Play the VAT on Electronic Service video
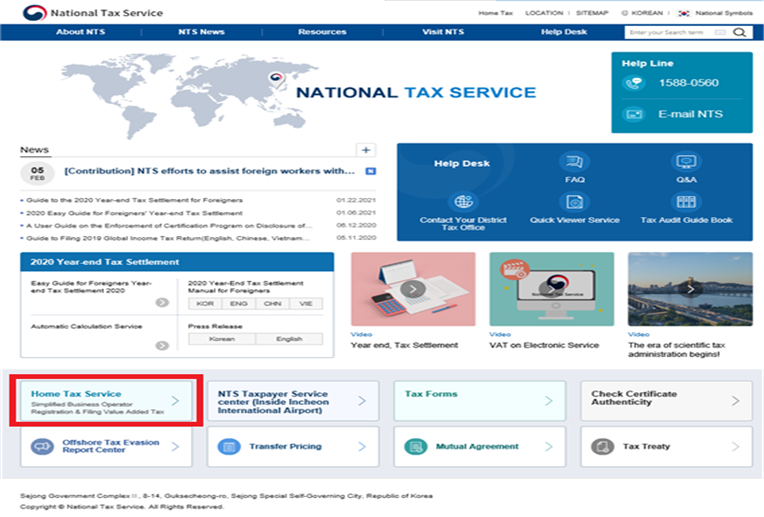Image resolution: width=764 pixels, height=517 pixels. pos(551,289)
